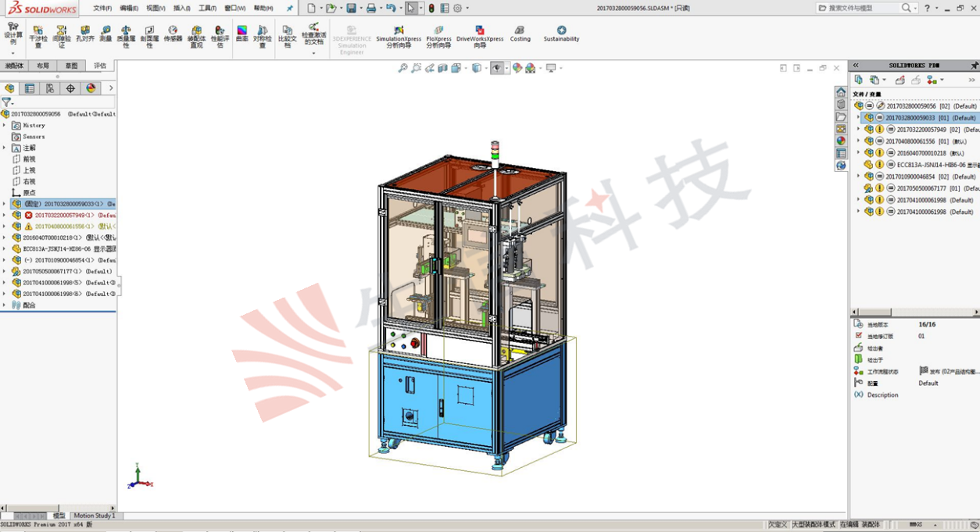
Task: Switch to PropertyManager tab icon
Action: coord(30,88)
